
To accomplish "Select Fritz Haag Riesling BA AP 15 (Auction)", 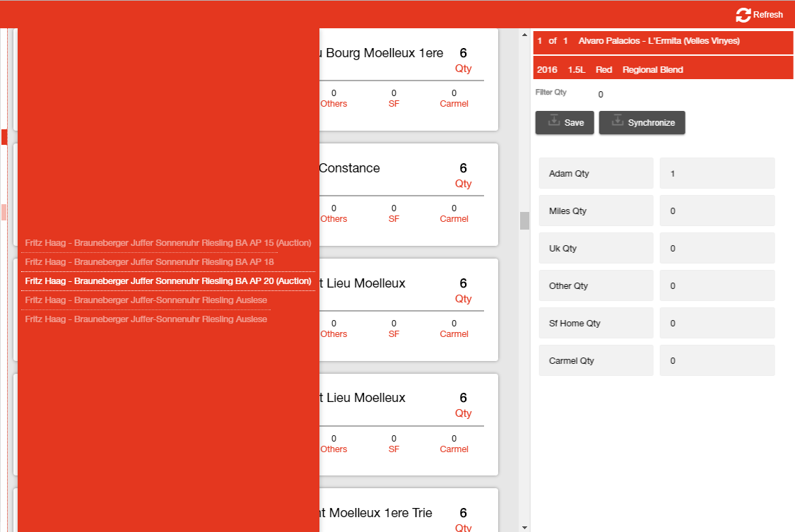I will [x=167, y=243].
